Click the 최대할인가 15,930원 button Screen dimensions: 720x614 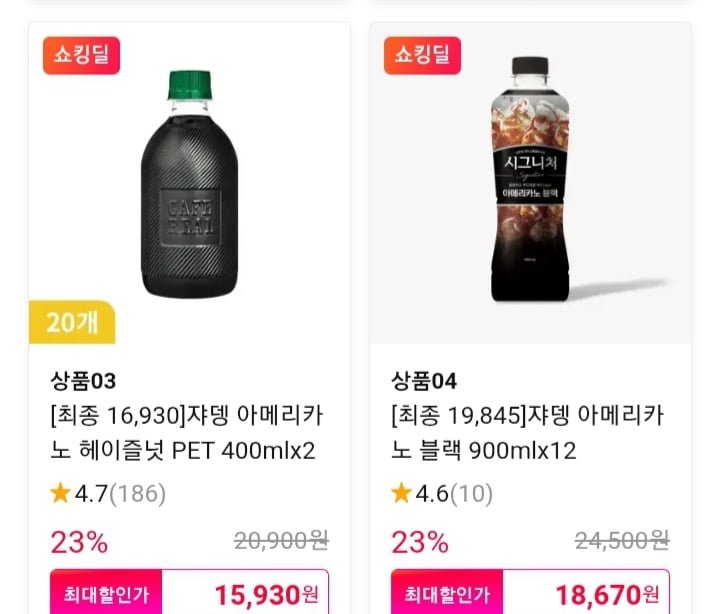point(189,594)
